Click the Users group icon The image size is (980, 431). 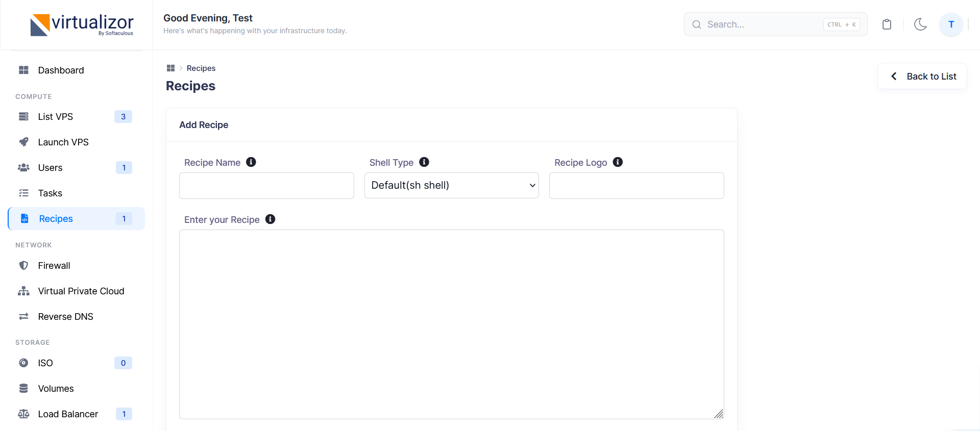point(23,168)
